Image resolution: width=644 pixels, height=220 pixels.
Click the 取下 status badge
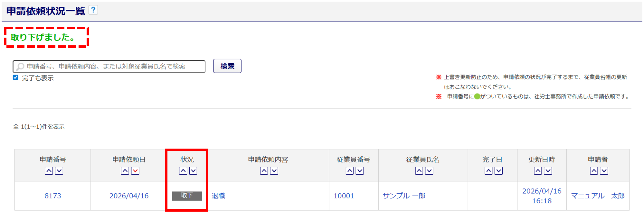coord(187,196)
